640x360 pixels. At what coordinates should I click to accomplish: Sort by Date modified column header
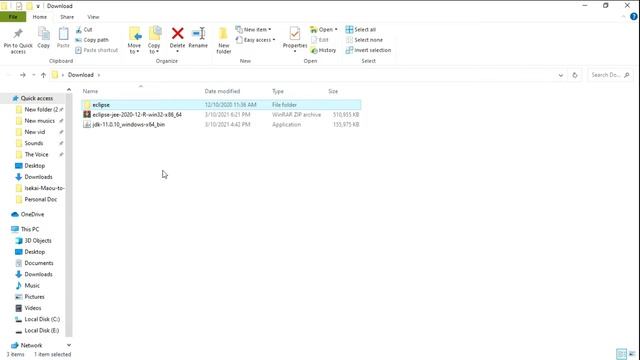(222, 91)
